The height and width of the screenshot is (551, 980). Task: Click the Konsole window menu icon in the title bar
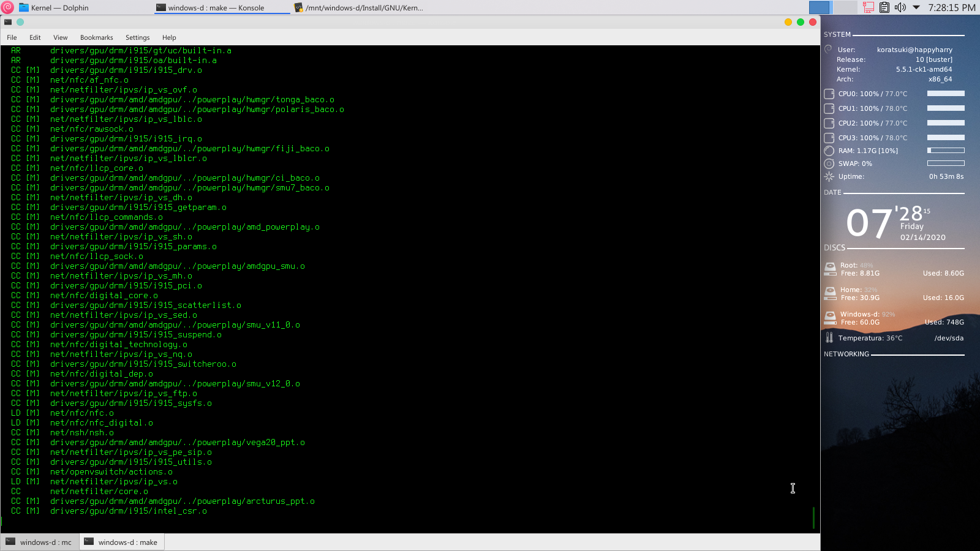coord(8,22)
